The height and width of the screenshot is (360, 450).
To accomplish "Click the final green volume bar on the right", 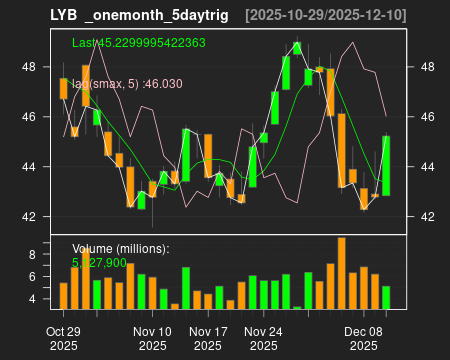I will pos(386,298).
